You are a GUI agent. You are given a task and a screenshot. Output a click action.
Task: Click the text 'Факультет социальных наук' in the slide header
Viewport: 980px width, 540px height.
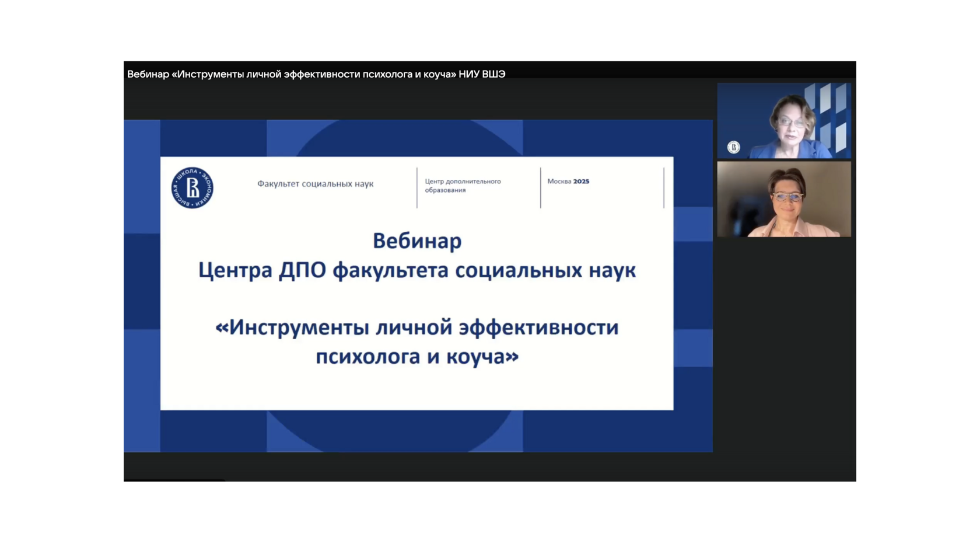[315, 184]
